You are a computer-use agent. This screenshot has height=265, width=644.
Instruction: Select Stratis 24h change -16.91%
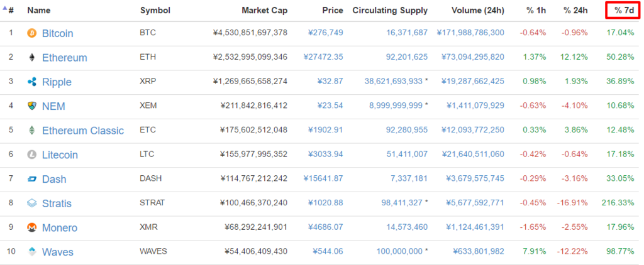point(572,203)
